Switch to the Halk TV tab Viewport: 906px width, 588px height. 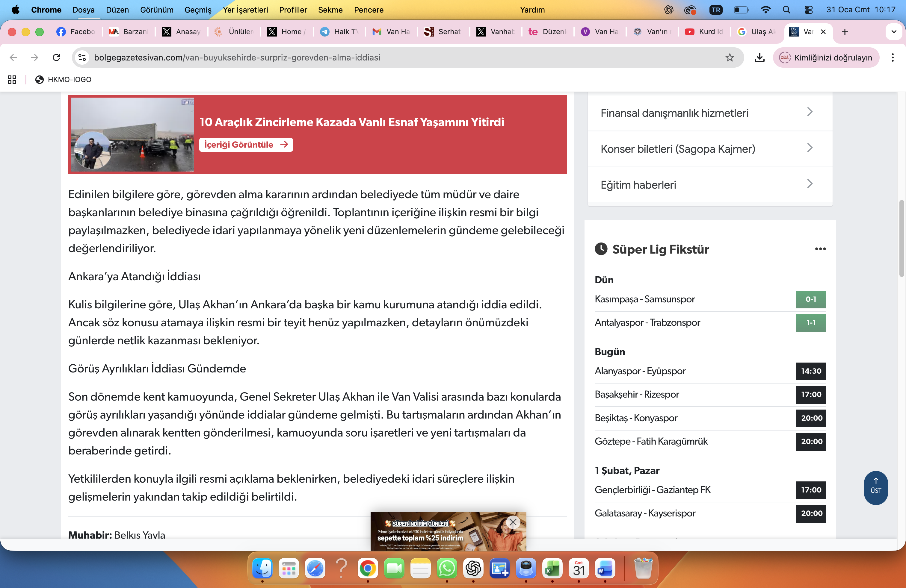339,31
